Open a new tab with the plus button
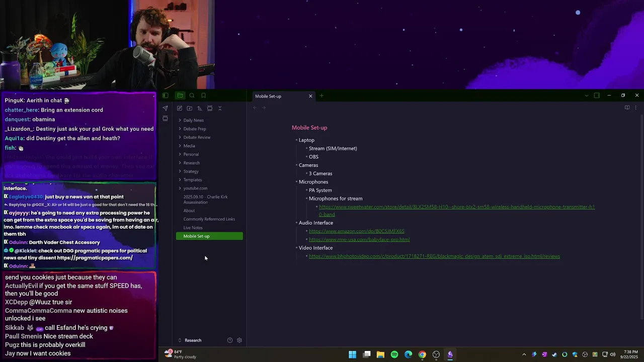Image resolution: width=644 pixels, height=362 pixels. point(321,96)
